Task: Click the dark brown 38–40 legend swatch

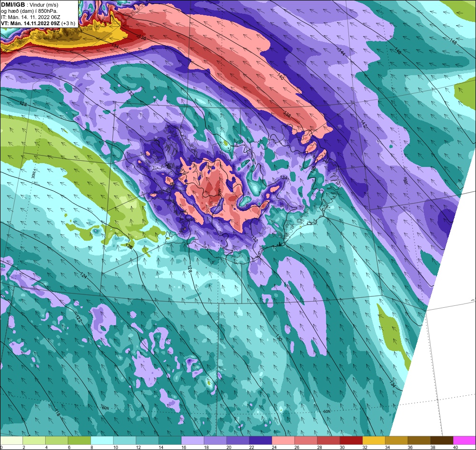Action: 442,440
